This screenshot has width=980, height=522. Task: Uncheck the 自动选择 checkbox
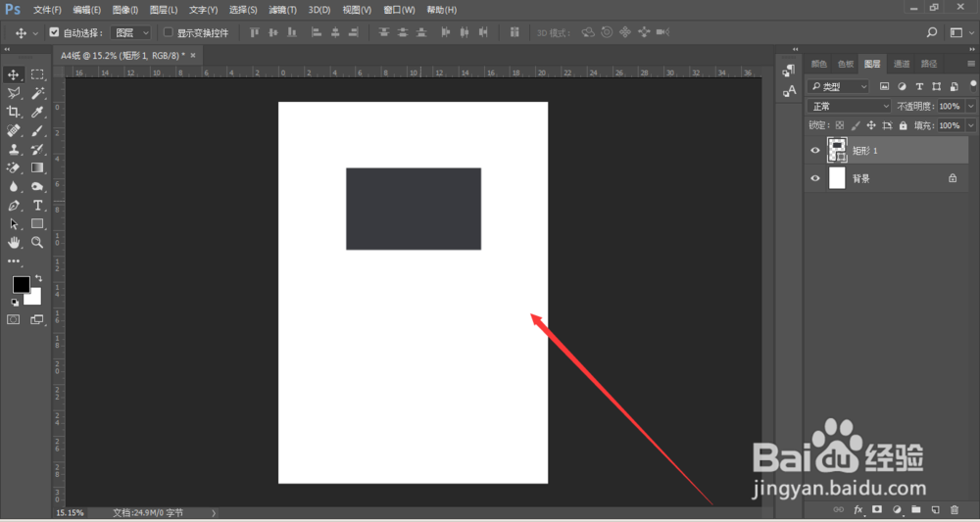pos(54,32)
